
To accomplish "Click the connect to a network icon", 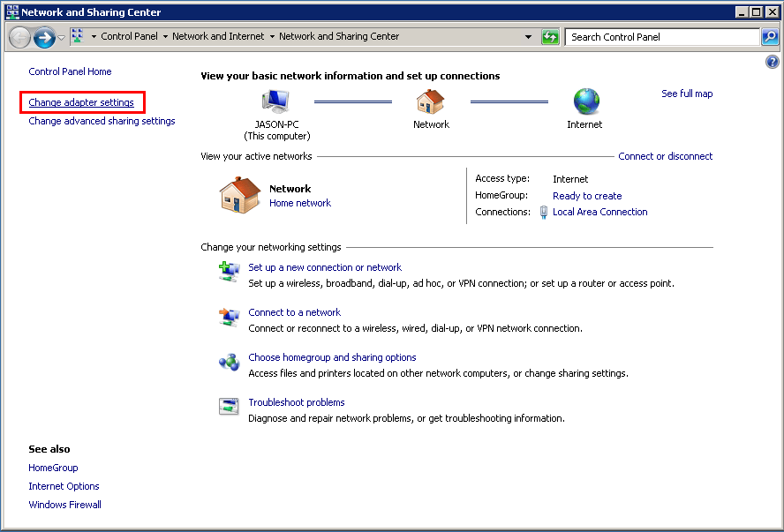I will pyautogui.click(x=229, y=318).
